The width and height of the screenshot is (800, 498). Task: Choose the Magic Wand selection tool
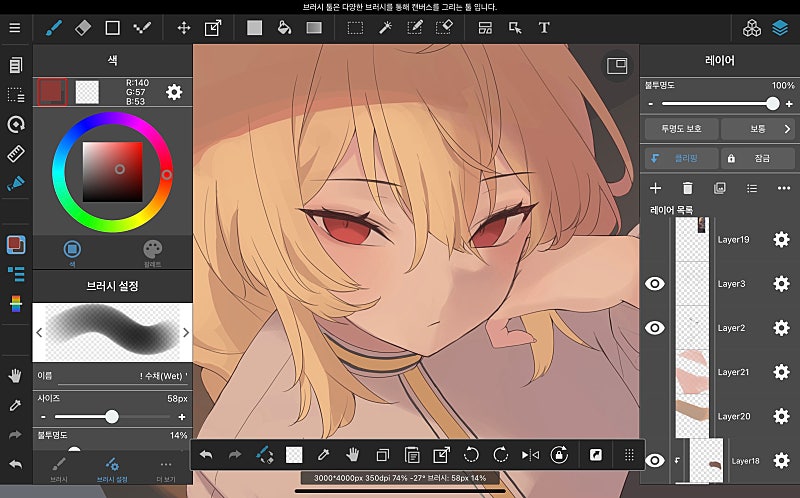point(384,28)
